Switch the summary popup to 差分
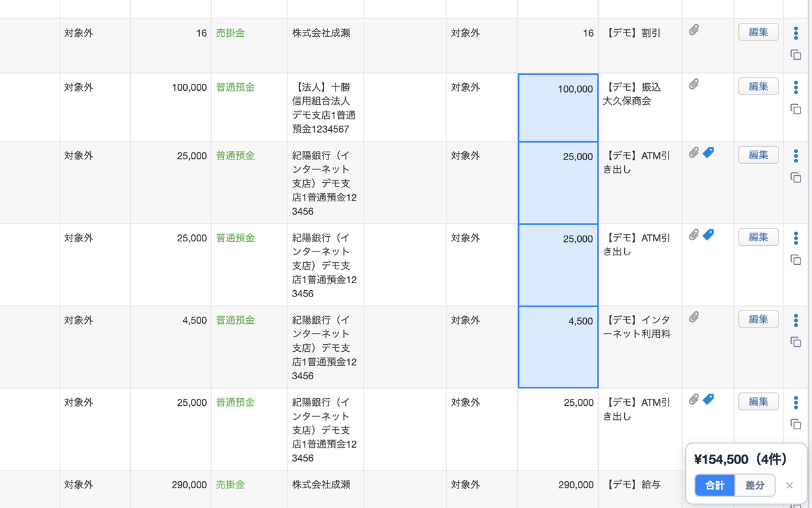 tap(755, 485)
